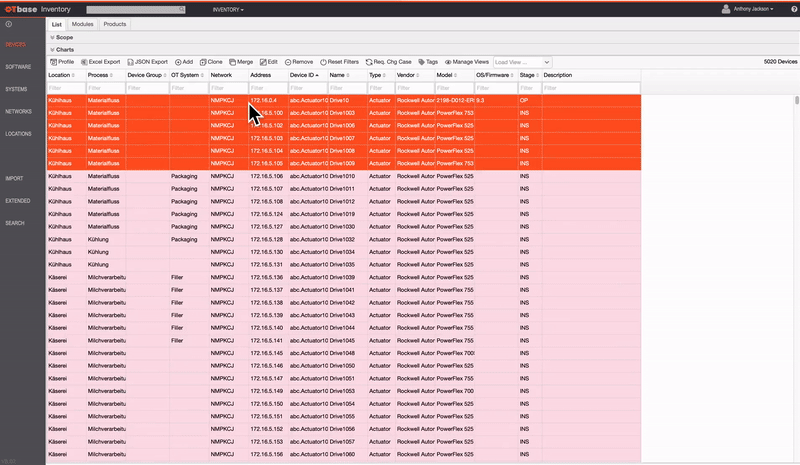The image size is (800, 465).
Task: Expand the Charts section
Action: [x=62, y=50]
